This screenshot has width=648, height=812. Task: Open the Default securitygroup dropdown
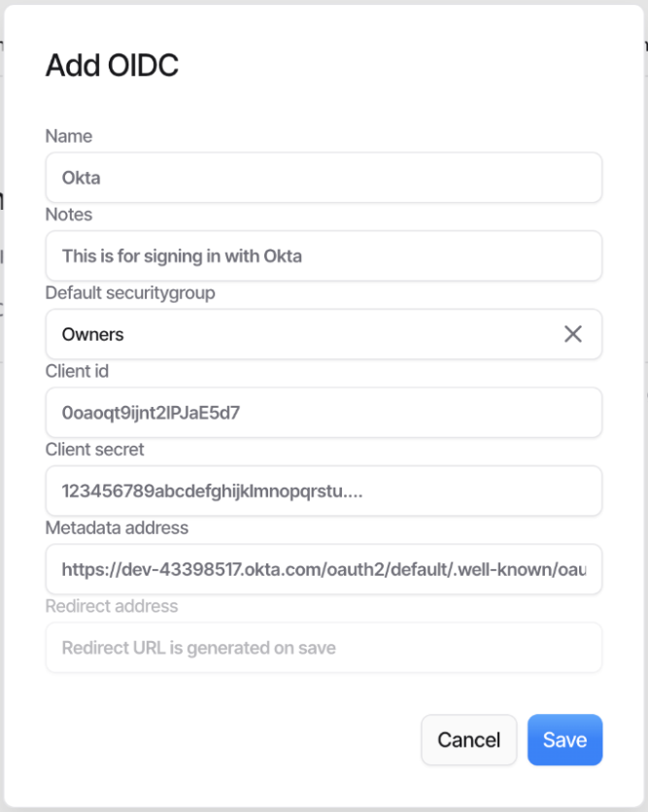coord(311,334)
